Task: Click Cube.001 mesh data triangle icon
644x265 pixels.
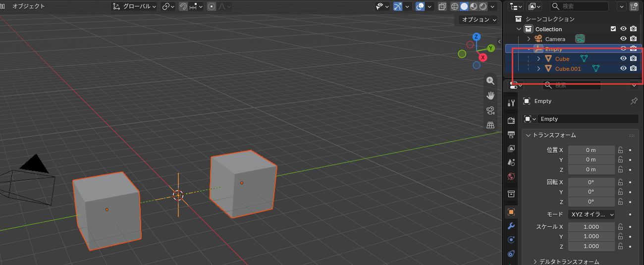Action: [596, 68]
